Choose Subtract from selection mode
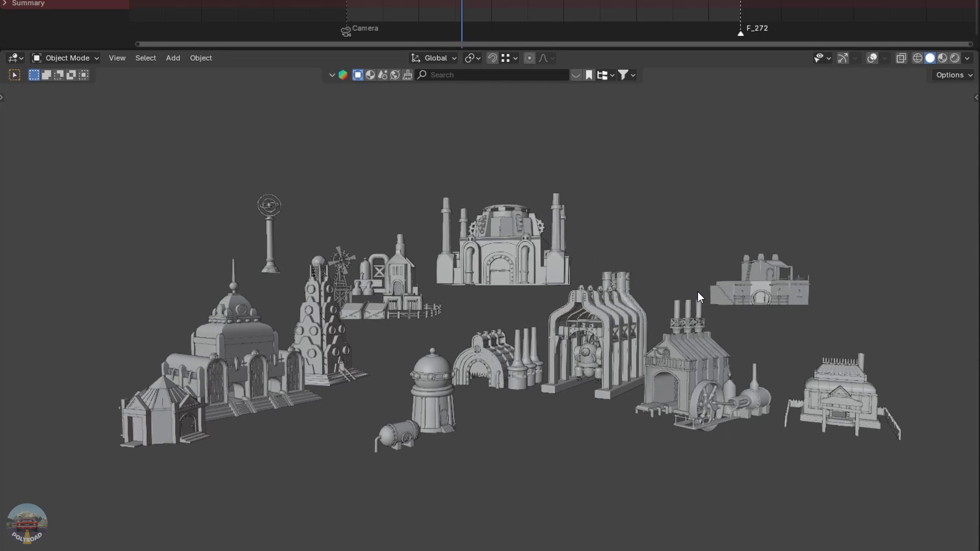Viewport: 980px width, 551px height. click(x=59, y=75)
